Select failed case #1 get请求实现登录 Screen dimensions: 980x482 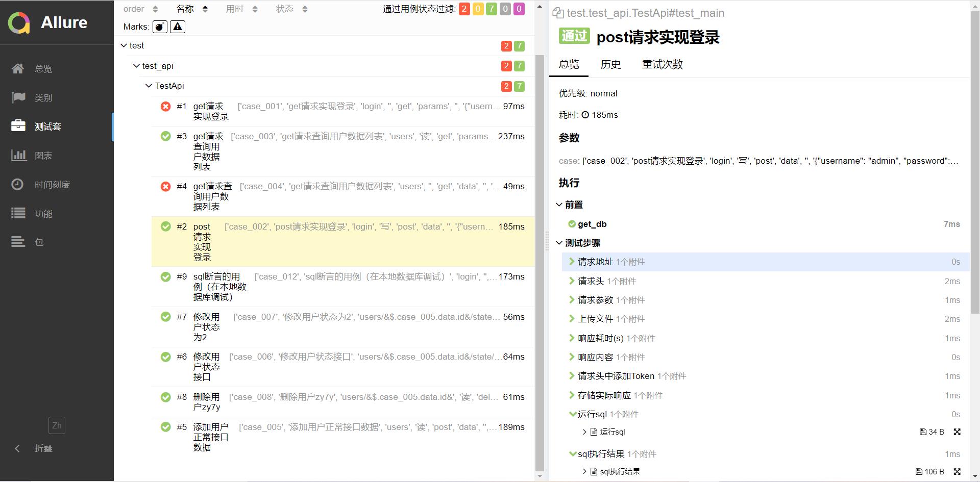(x=343, y=111)
